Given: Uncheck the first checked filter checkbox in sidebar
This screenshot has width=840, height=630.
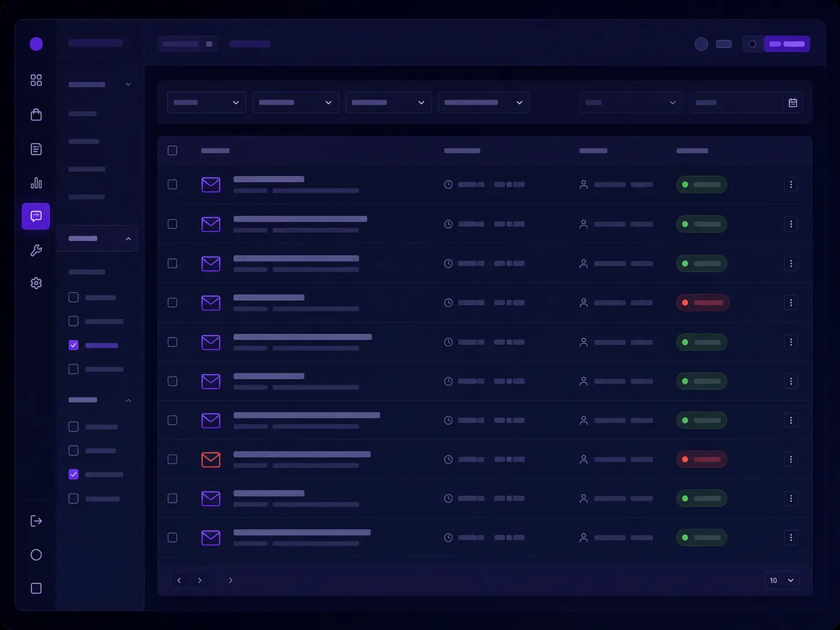Looking at the screenshot, I should tap(73, 345).
